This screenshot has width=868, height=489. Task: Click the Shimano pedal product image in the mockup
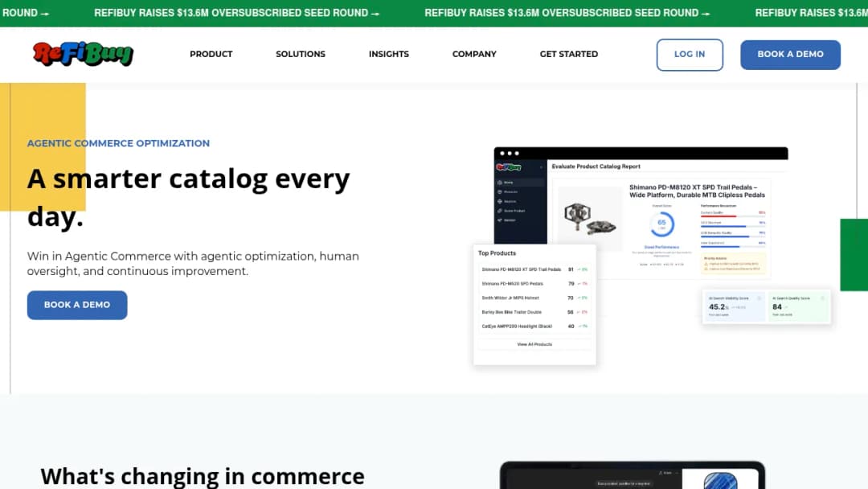click(590, 218)
